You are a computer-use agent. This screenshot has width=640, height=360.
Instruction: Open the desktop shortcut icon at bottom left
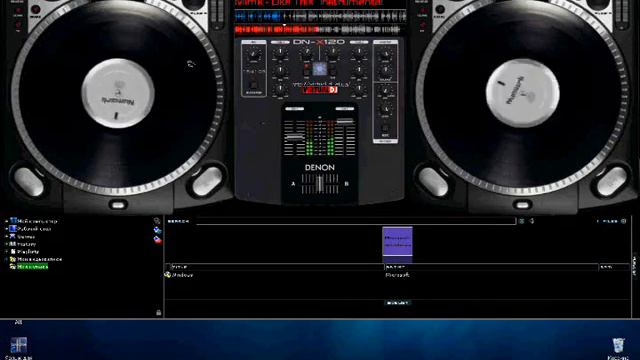coord(19,345)
